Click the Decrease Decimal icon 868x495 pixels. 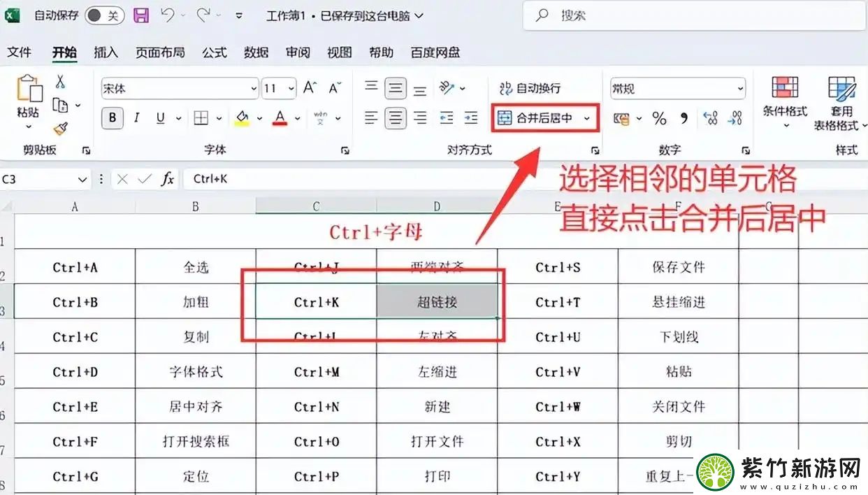click(735, 119)
